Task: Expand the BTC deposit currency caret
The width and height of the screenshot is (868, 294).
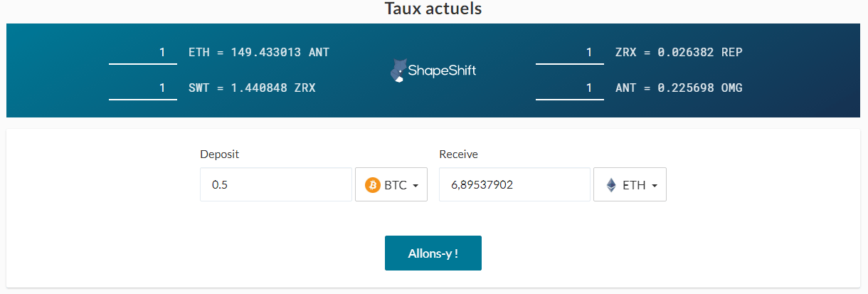Action: 415,186
